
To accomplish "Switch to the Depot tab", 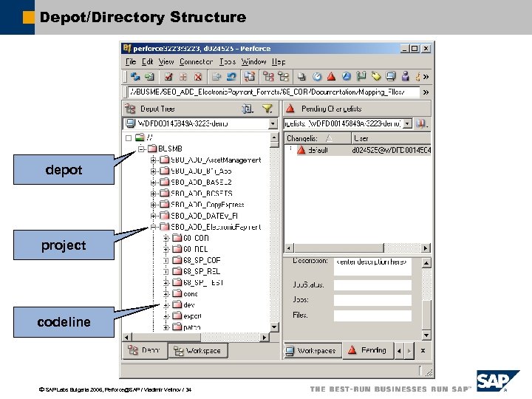I will pos(145,350).
